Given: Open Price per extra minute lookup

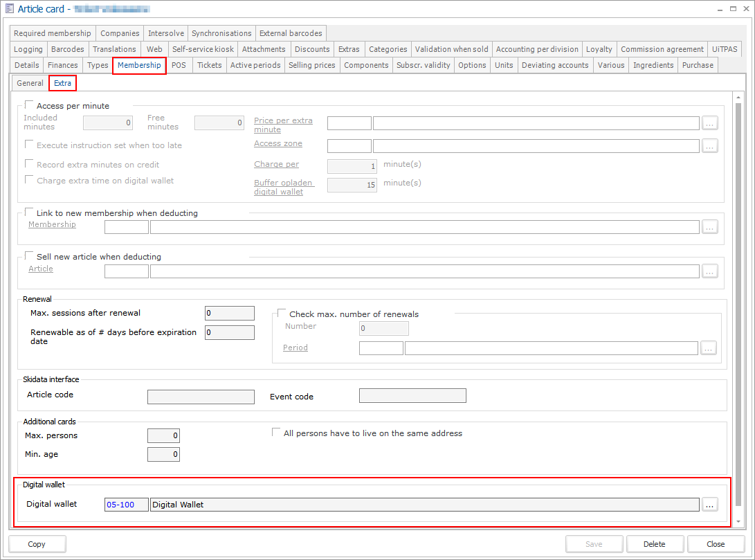Looking at the screenshot, I should tap(709, 123).
